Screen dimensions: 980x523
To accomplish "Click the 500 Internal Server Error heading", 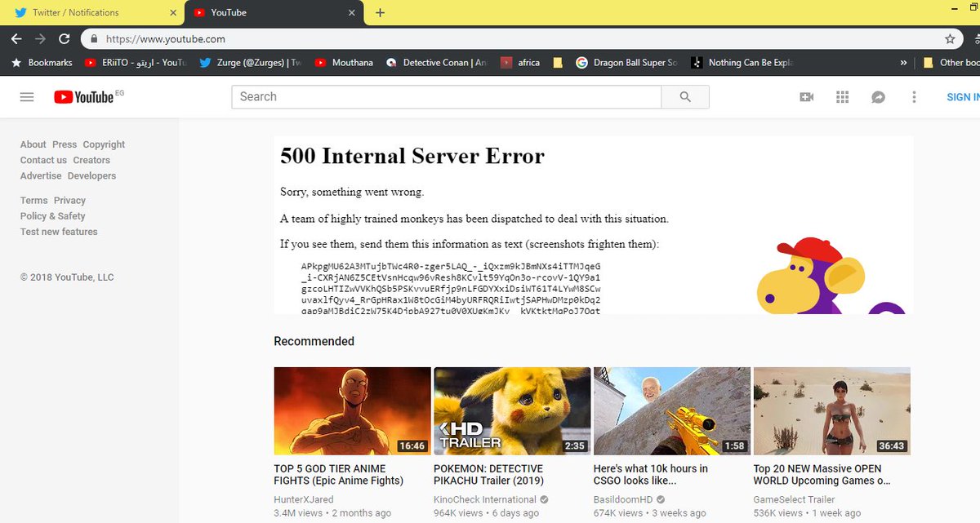I will click(x=412, y=156).
